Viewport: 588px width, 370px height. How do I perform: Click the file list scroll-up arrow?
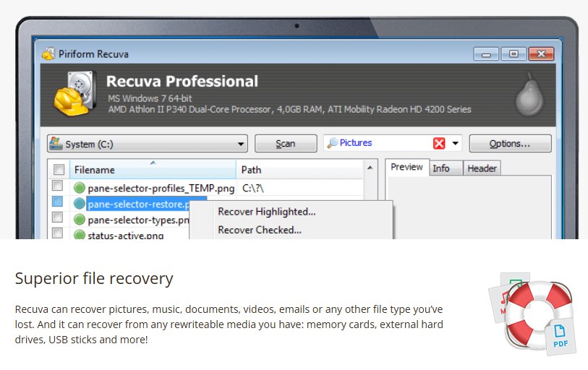pos(370,168)
